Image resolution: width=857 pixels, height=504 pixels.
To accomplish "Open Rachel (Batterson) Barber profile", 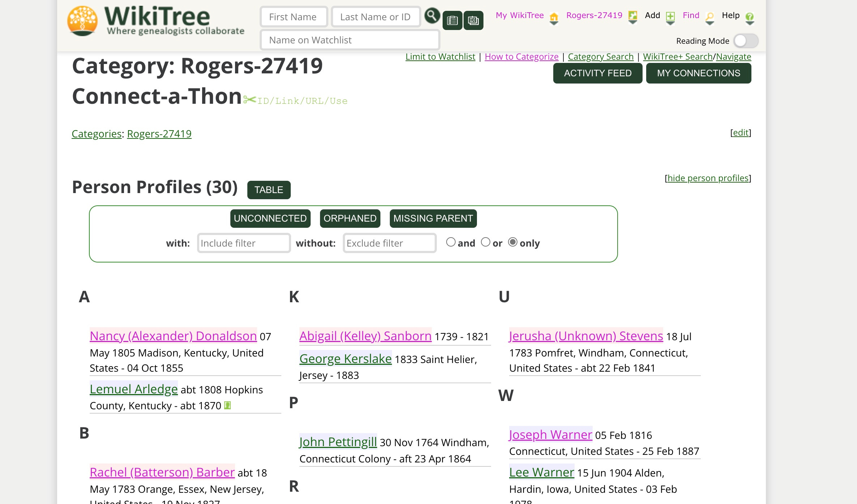I will coord(162,472).
